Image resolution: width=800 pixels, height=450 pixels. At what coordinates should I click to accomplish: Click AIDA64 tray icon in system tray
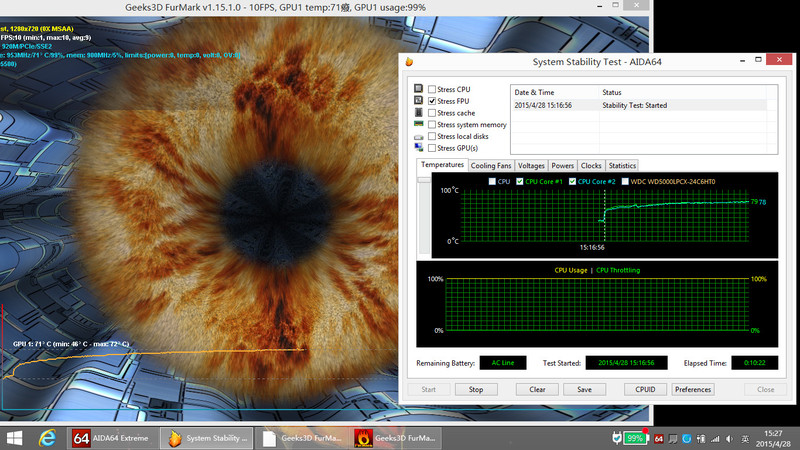pyautogui.click(x=660, y=438)
